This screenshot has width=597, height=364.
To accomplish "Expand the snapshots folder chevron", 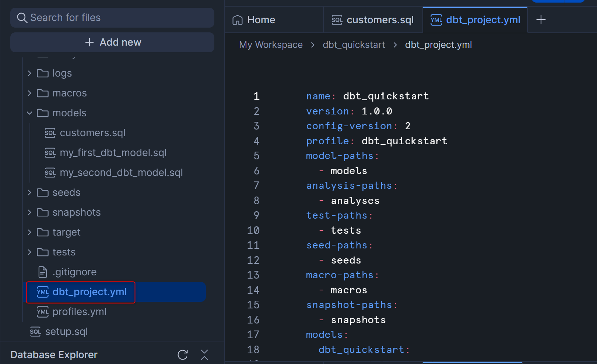I will pos(29,212).
